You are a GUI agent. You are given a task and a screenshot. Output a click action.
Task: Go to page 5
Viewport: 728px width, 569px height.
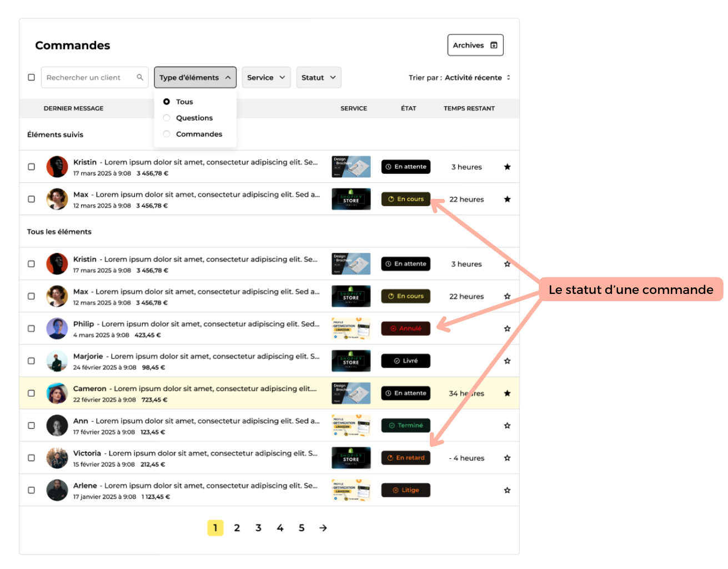[302, 528]
